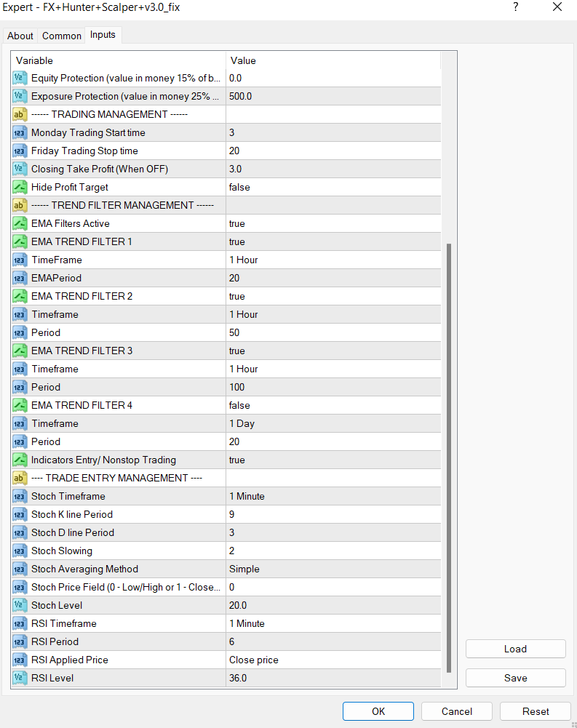Click the vertical scrollbar of the inputs list
Screen dimensions: 577x728
448,458
